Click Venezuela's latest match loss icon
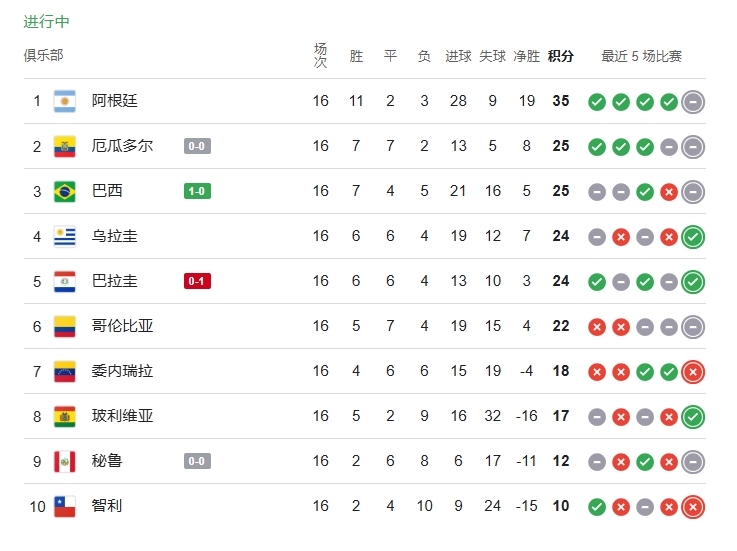Image resolution: width=737 pixels, height=551 pixels. (x=693, y=372)
